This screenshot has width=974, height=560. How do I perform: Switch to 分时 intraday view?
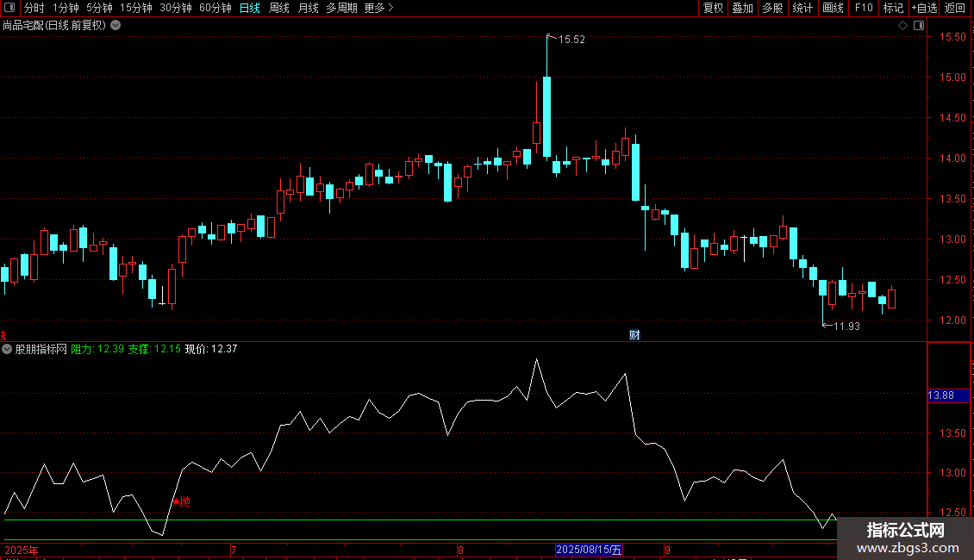(x=34, y=8)
